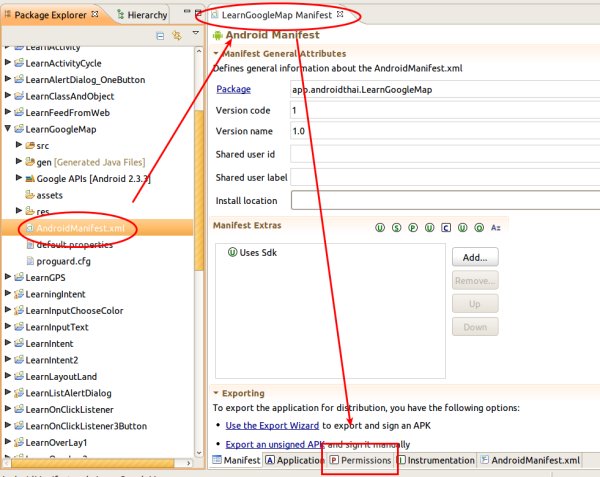Click the res folder icon
600x477 pixels.
[x=30, y=211]
